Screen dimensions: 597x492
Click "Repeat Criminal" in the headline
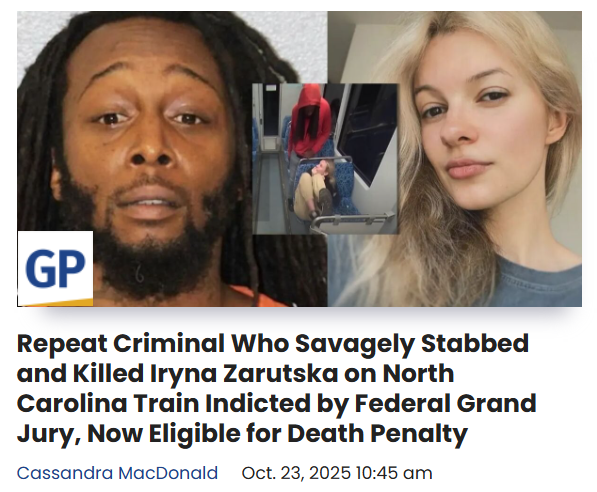(x=121, y=344)
